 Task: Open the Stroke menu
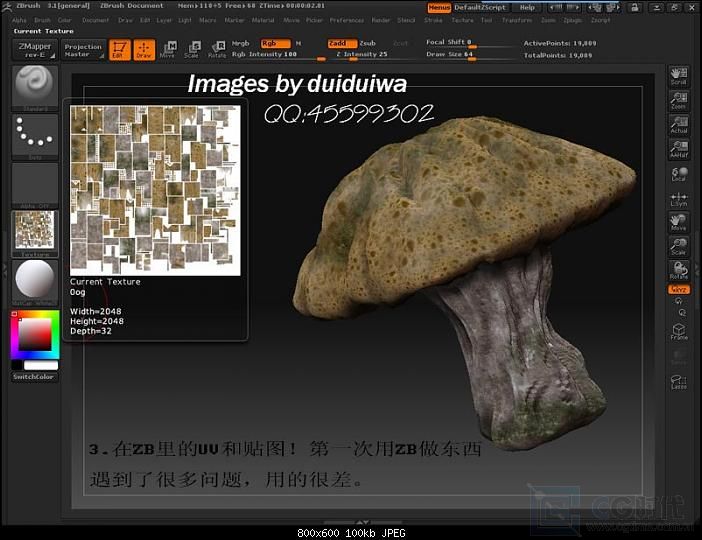coord(433,20)
